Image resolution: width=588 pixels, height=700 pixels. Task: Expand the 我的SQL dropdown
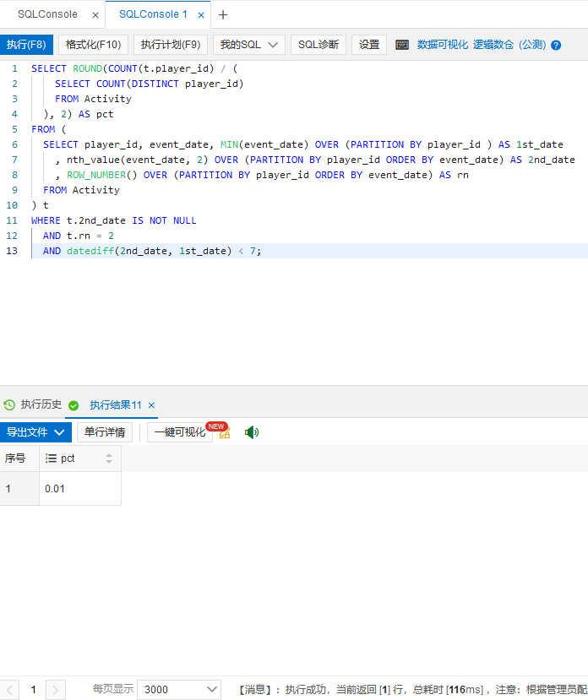249,45
